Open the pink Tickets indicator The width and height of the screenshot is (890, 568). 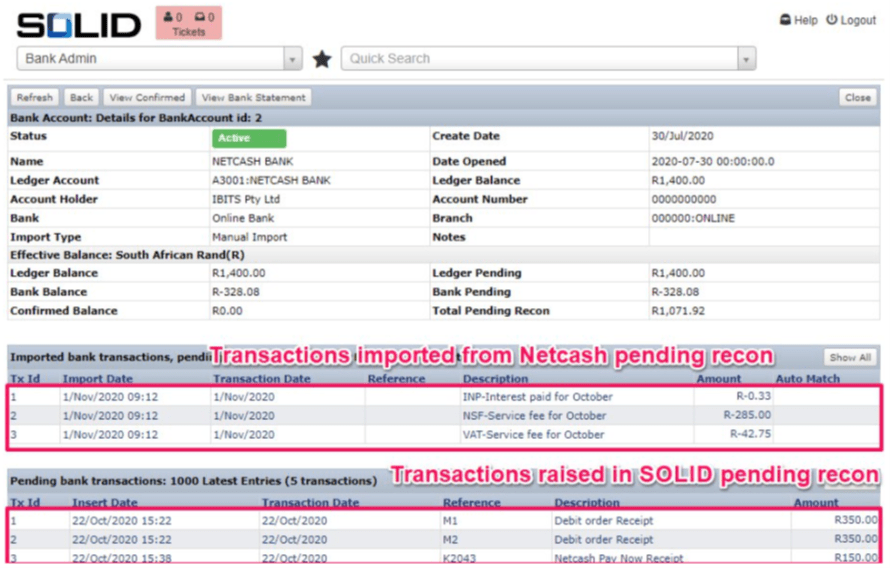tap(189, 24)
